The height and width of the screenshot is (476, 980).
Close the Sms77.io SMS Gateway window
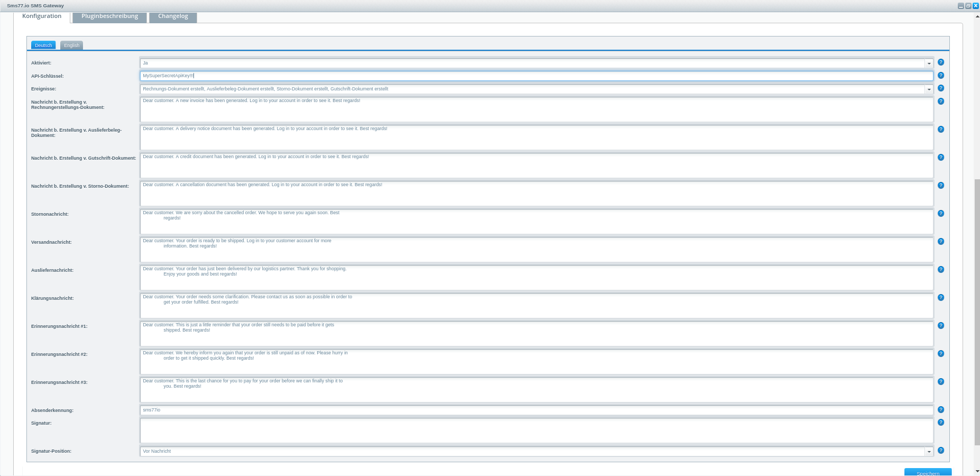pyautogui.click(x=976, y=6)
